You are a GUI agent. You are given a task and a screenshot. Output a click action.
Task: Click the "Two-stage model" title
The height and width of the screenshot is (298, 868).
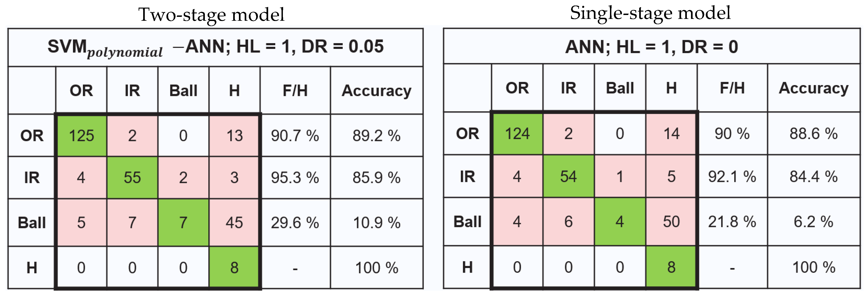click(x=211, y=15)
